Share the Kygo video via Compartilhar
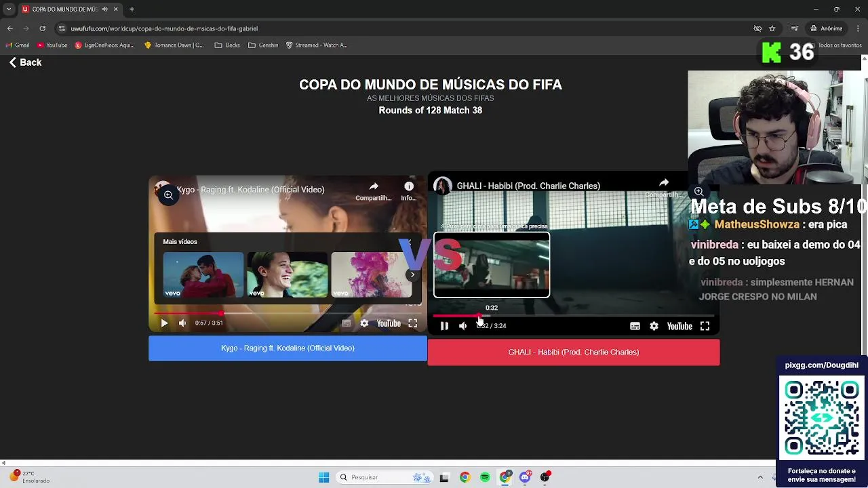Image resolution: width=868 pixels, height=488 pixels. click(x=374, y=190)
